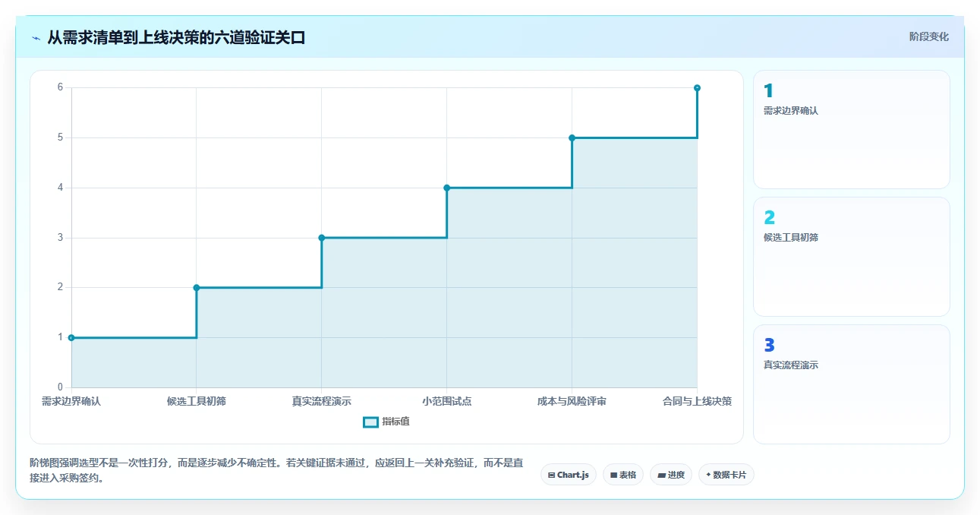Click the x-axis label 小范围试点
Screen dimensions: 980x515
(x=446, y=401)
